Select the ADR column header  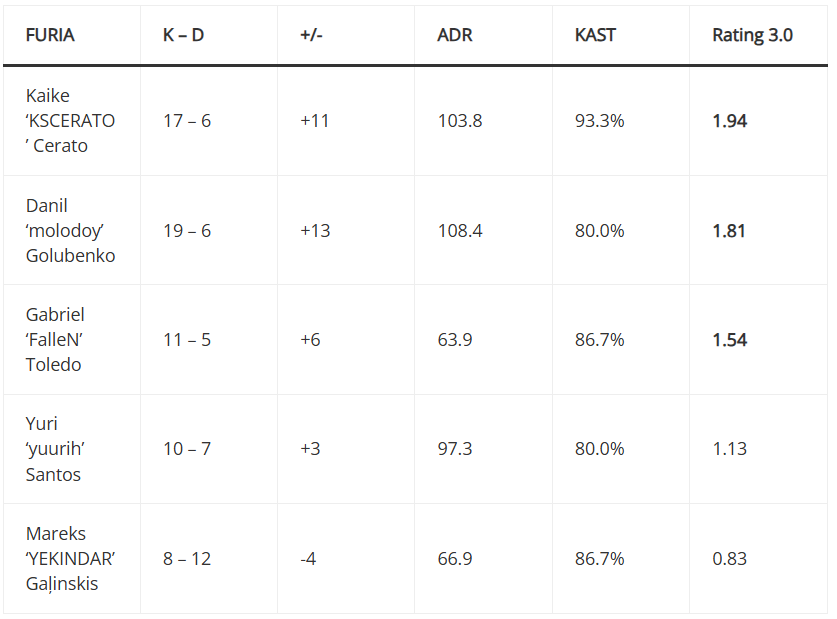pos(455,35)
